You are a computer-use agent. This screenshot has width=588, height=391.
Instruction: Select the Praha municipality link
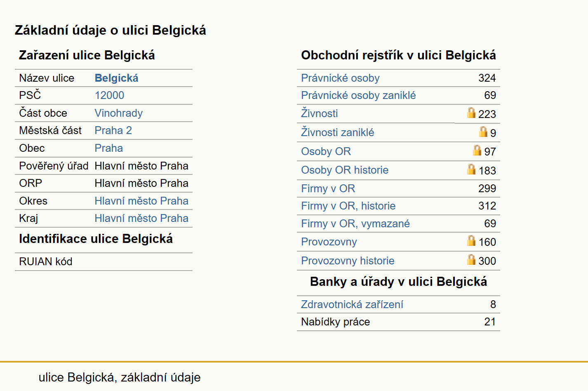[x=108, y=148]
